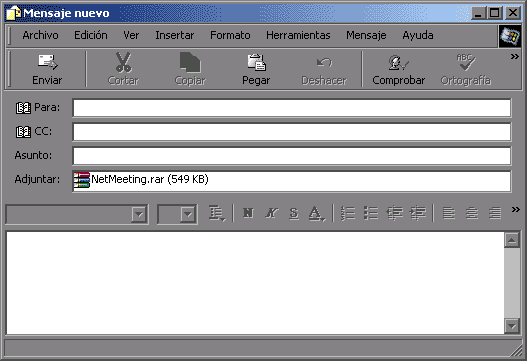Screen dimensions: 527x361
Task: Maximize the Mensaje nuevo window
Action: pos(494,13)
